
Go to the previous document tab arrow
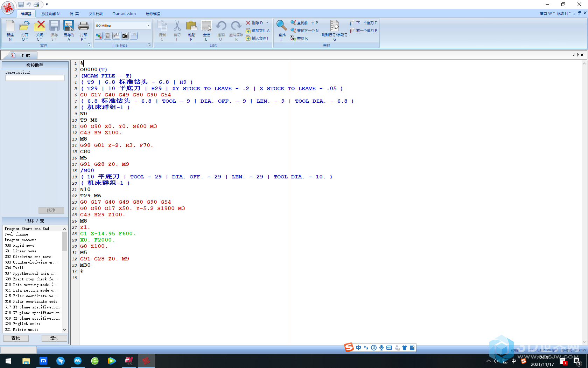[x=574, y=55]
